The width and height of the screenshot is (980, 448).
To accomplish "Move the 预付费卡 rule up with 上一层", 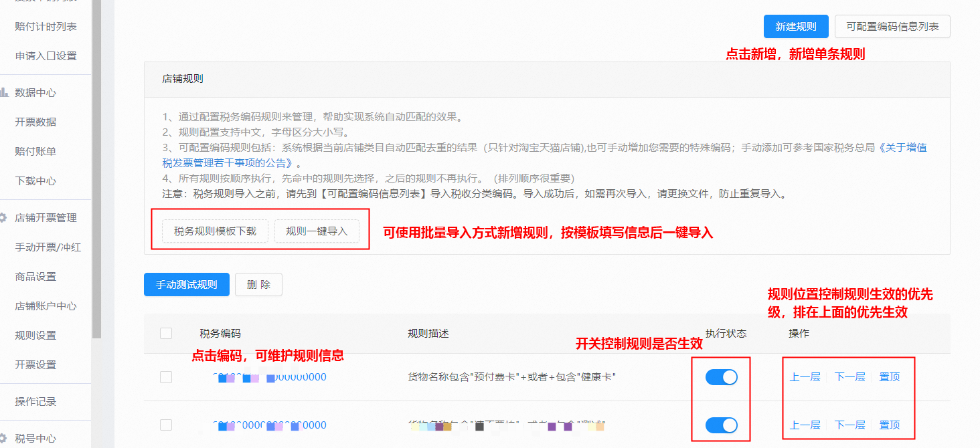I will 805,377.
